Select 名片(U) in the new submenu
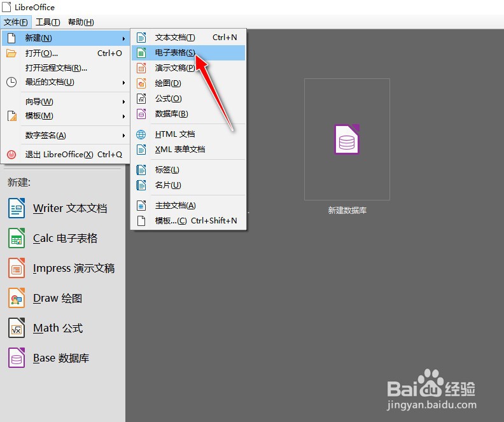This screenshot has height=422, width=504. [x=188, y=185]
